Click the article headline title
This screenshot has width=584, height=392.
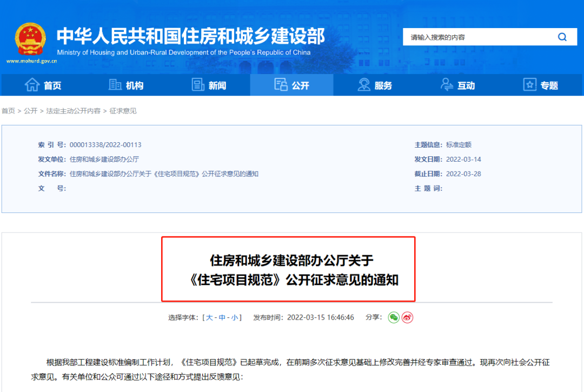click(292, 270)
